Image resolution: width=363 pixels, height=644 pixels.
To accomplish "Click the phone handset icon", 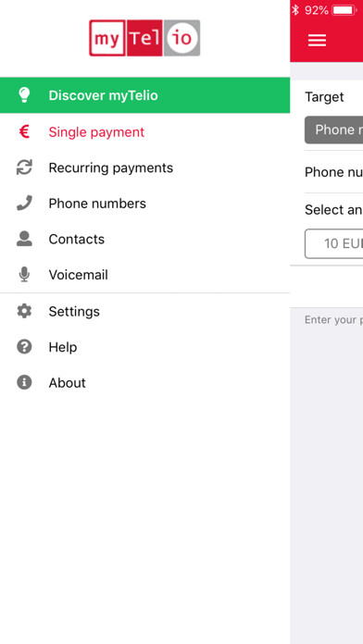I will [24, 204].
